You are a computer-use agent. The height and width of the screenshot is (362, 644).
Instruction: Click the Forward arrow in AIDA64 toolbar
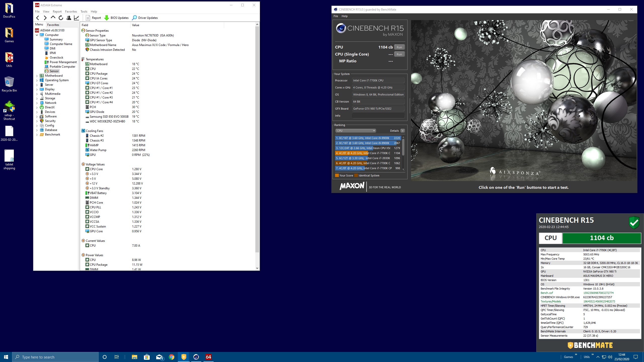45,18
